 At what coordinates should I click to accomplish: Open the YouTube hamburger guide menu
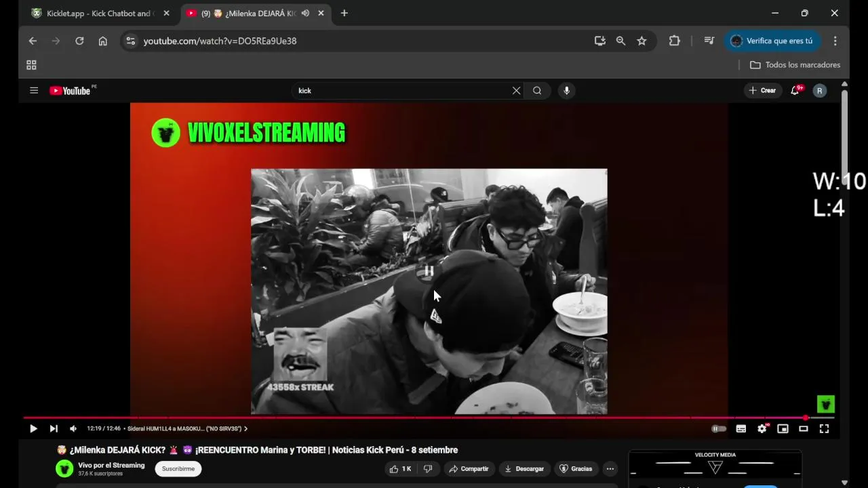tap(34, 90)
